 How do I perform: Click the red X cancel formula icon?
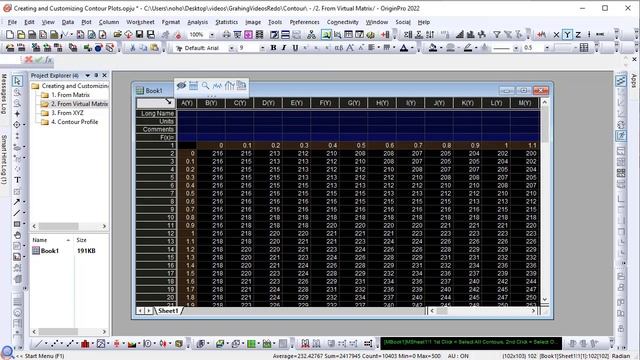pos(29,60)
